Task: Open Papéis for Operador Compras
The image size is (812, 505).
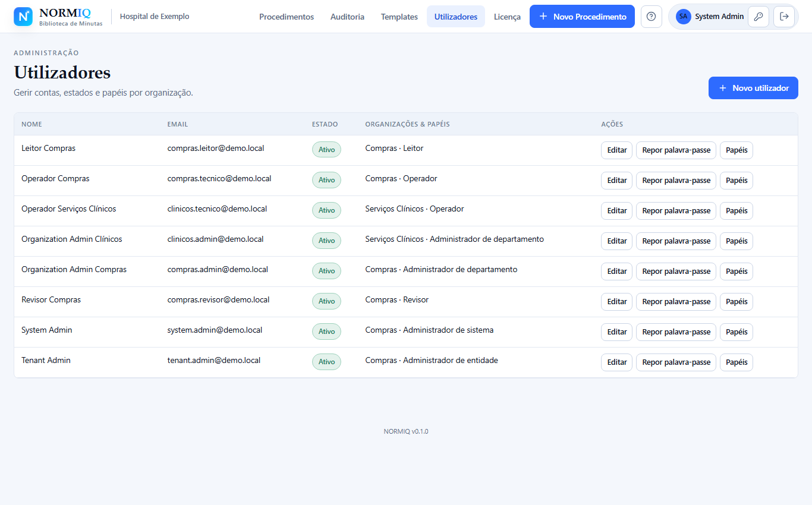Action: [737, 181]
